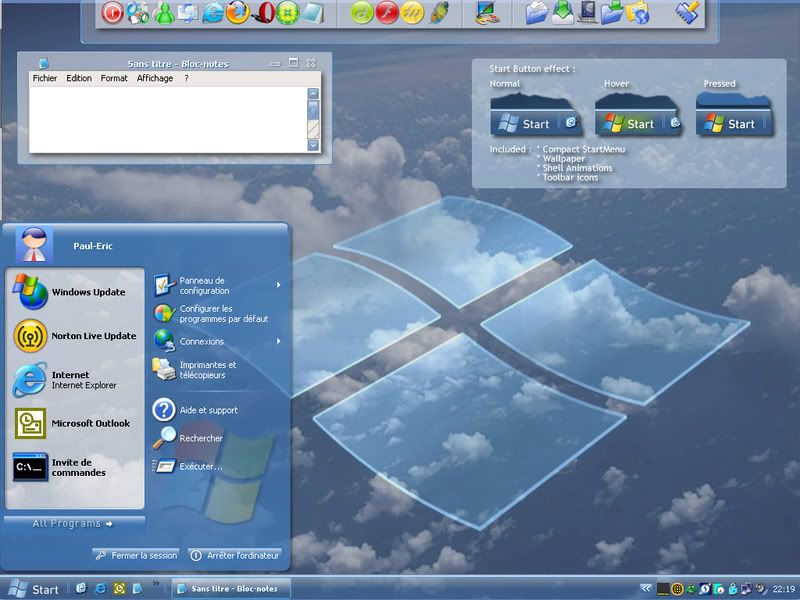Open Norton Live Update in Start menu
Screen dimensions: 800x600
point(74,336)
